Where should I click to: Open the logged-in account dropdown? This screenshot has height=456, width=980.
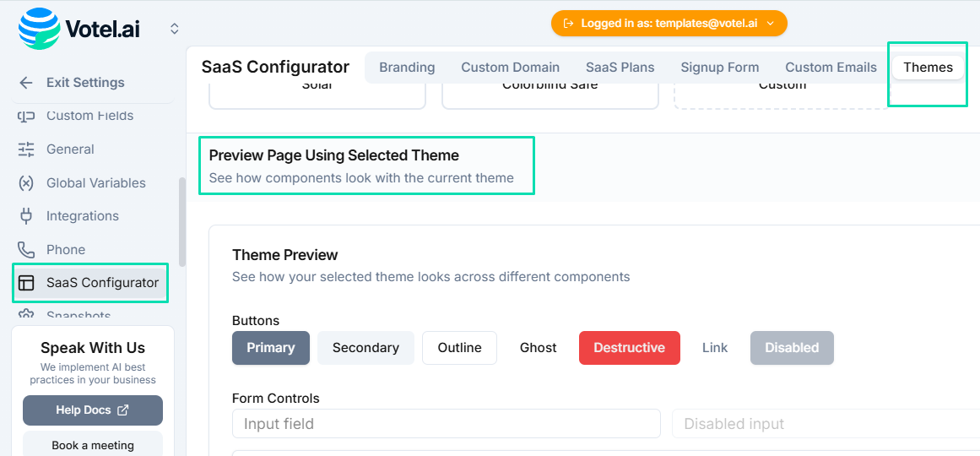[669, 24]
